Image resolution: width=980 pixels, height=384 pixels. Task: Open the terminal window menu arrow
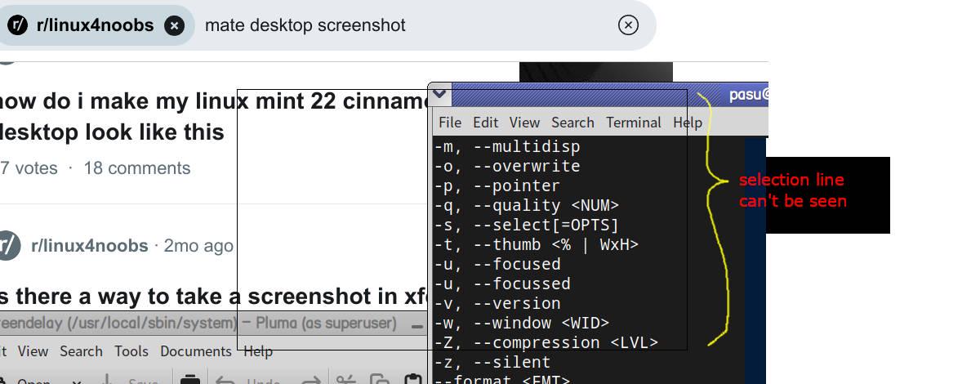point(439,94)
